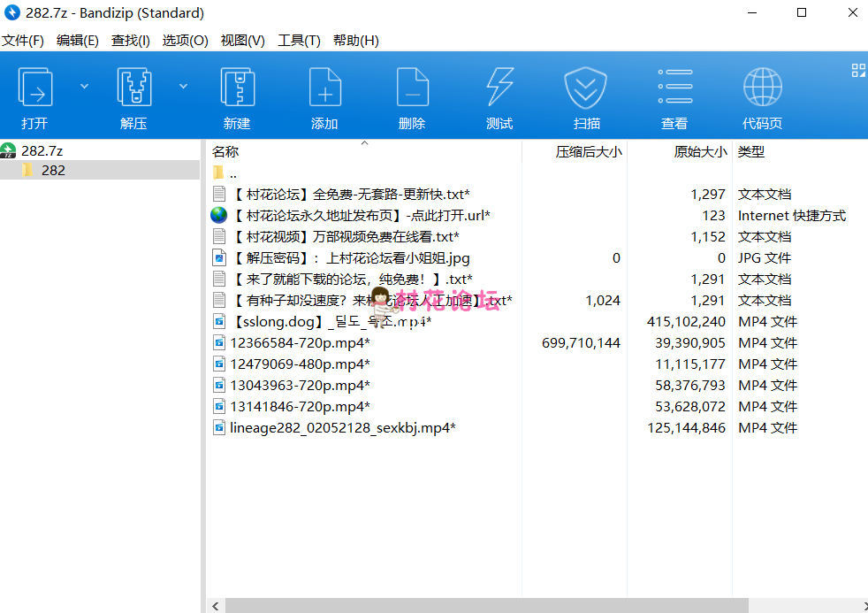The width and height of the screenshot is (868, 613).
Task: Click the Scan (扫描) shield icon
Action: click(586, 88)
